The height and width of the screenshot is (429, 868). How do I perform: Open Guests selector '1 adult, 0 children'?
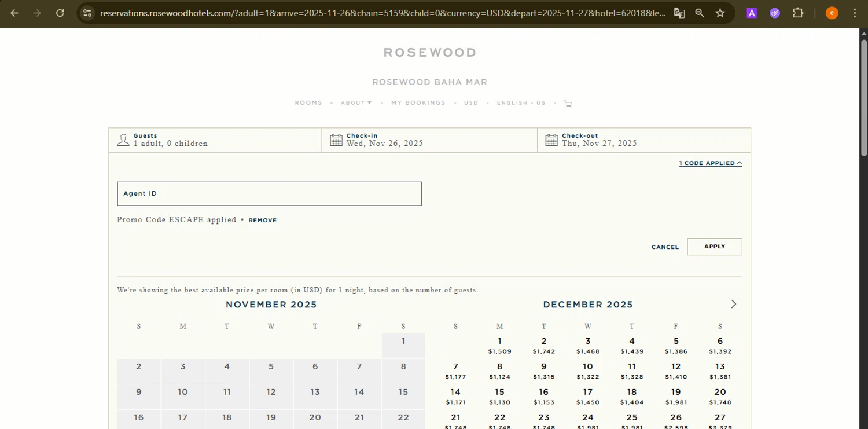tap(215, 140)
